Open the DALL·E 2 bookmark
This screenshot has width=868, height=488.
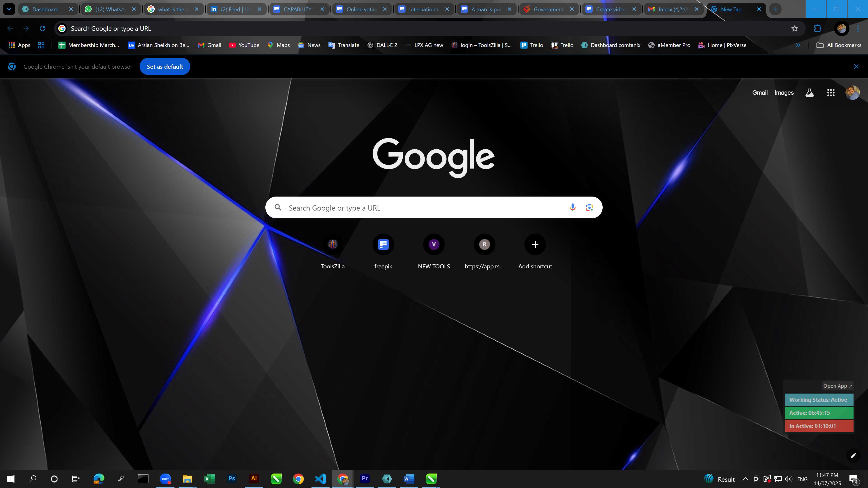click(382, 45)
